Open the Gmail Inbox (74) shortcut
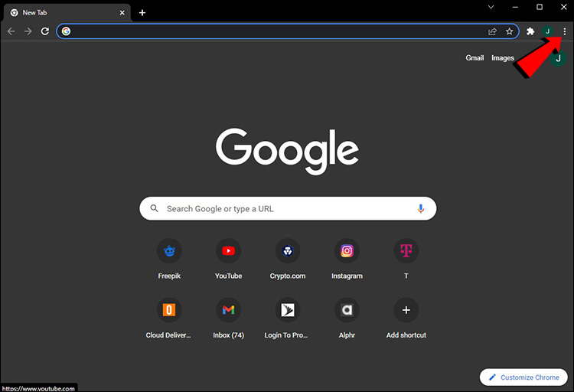The height and width of the screenshot is (392, 574). [228, 318]
